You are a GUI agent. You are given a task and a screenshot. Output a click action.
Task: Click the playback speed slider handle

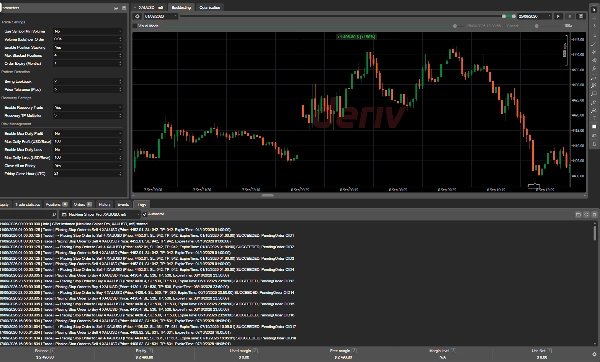(x=536, y=26)
